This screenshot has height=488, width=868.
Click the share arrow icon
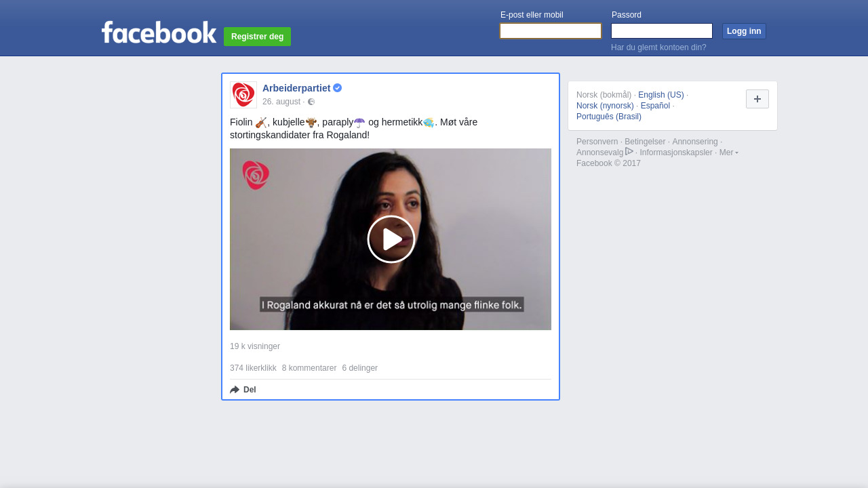click(x=235, y=390)
